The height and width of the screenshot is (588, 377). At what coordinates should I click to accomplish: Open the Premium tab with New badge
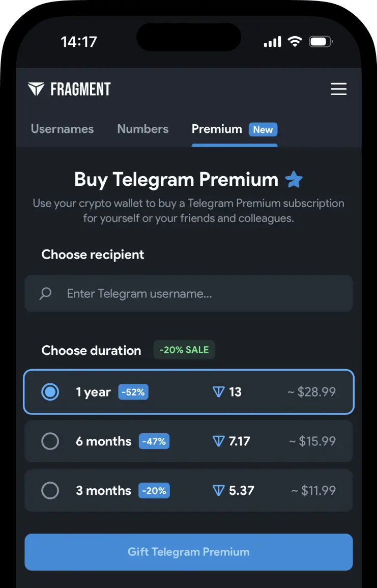pyautogui.click(x=217, y=129)
